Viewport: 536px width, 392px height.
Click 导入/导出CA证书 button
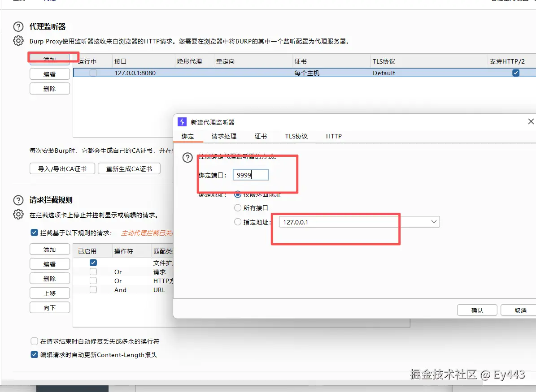point(62,169)
